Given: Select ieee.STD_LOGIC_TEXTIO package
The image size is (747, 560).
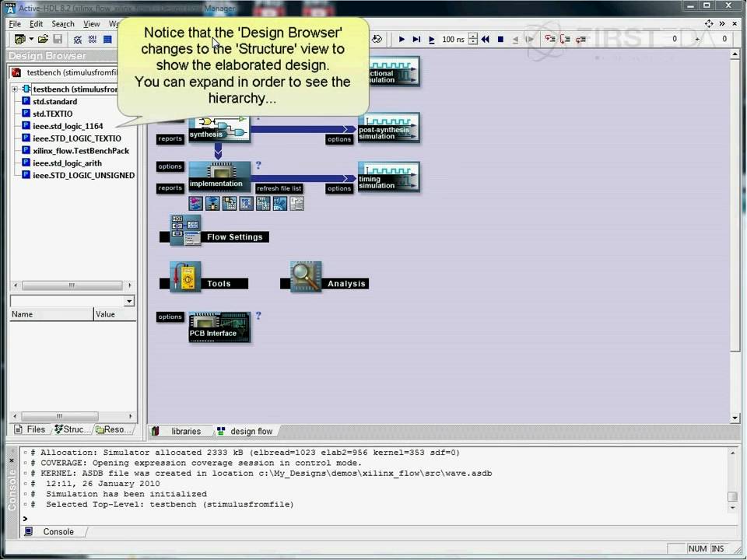Looking at the screenshot, I should pyautogui.click(x=77, y=138).
